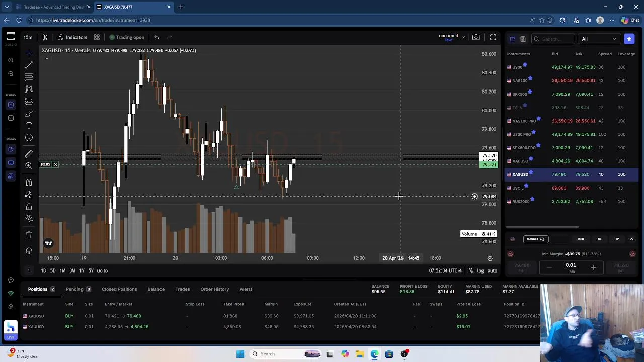Viewport: 644px width, 362px height.
Task: Set chart range to 1D
Action: pyautogui.click(x=43, y=270)
